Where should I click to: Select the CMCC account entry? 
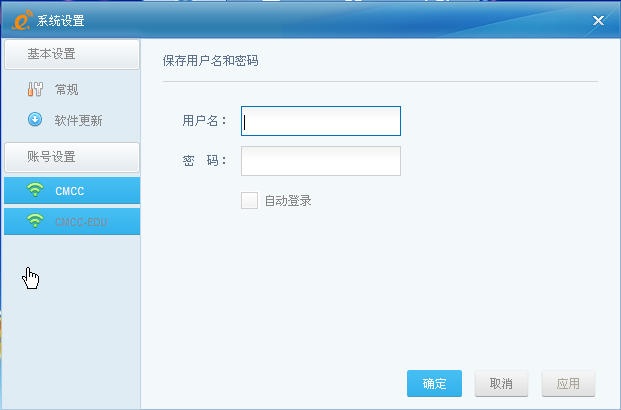(71, 190)
